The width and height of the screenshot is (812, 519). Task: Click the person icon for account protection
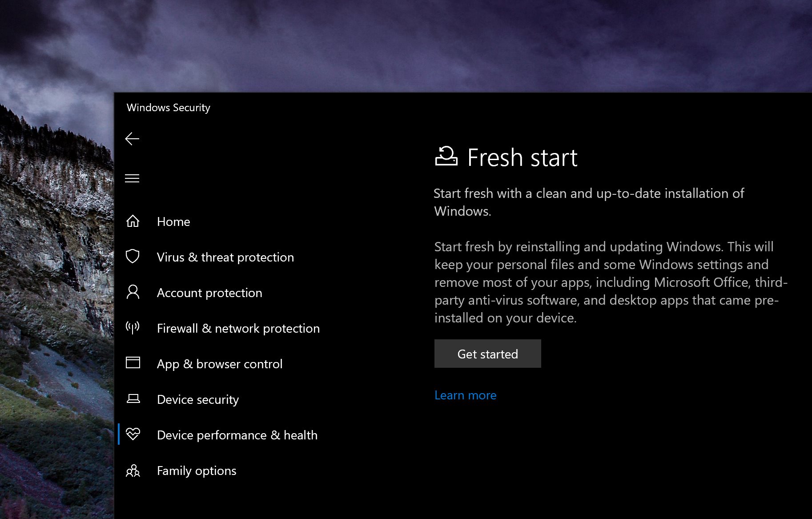point(133,292)
